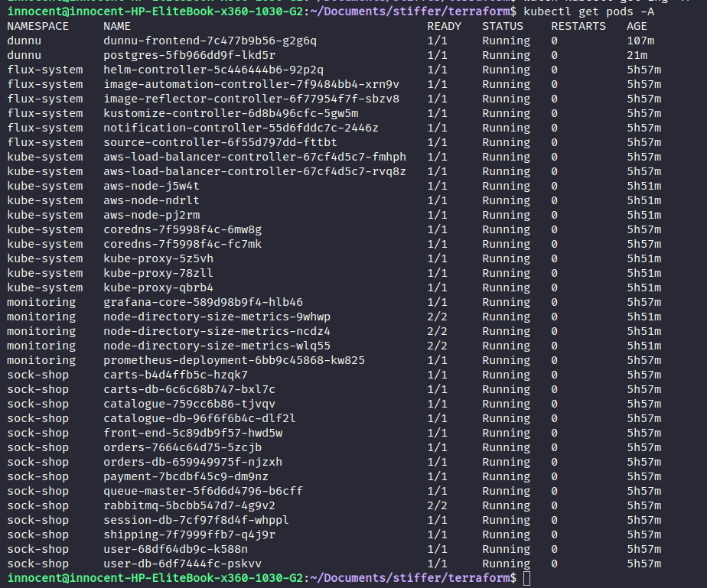This screenshot has width=707, height=588.
Task: Place cursor at the bottom terminal prompt
Action: click(x=526, y=578)
